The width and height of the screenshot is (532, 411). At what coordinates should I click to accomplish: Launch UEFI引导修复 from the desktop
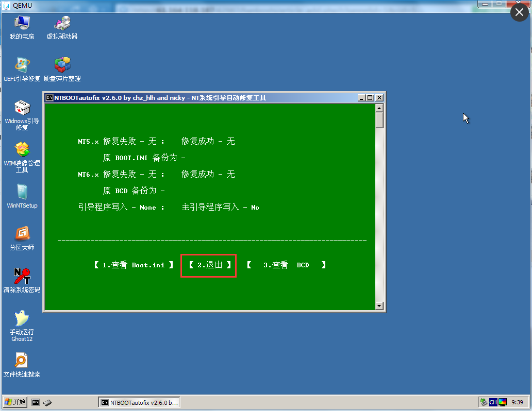pos(22,66)
